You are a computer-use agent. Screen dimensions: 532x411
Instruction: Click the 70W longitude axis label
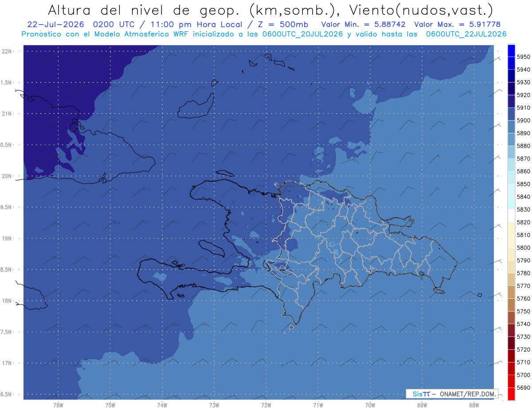(x=370, y=405)
